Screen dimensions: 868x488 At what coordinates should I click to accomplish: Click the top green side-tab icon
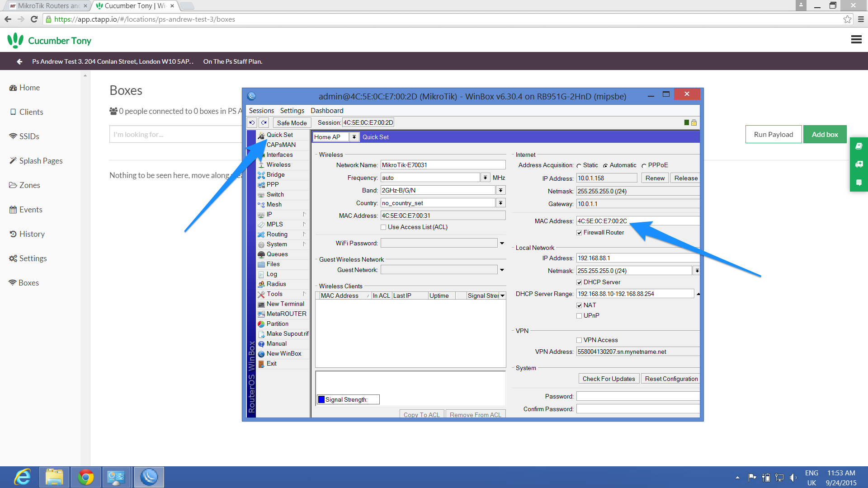coord(859,146)
